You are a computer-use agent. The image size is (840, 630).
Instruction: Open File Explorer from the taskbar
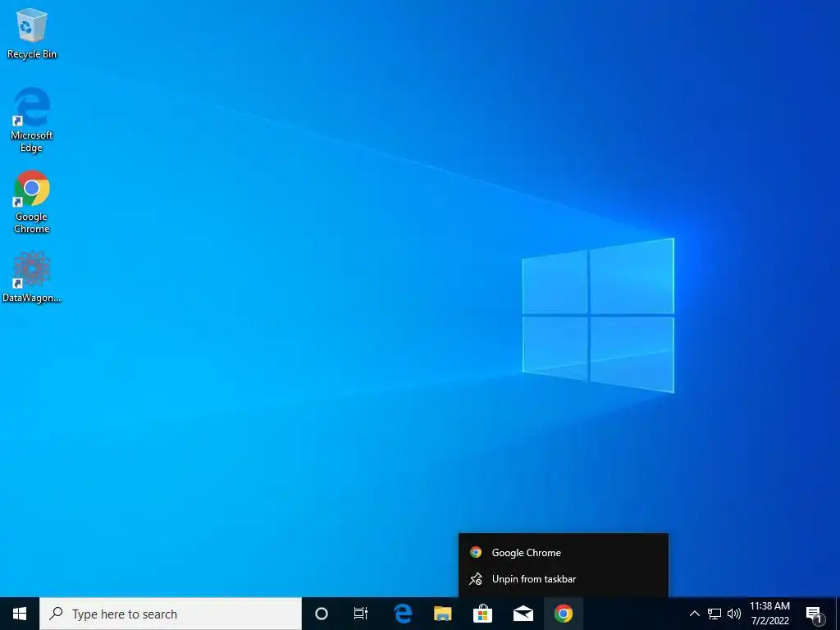tap(442, 614)
